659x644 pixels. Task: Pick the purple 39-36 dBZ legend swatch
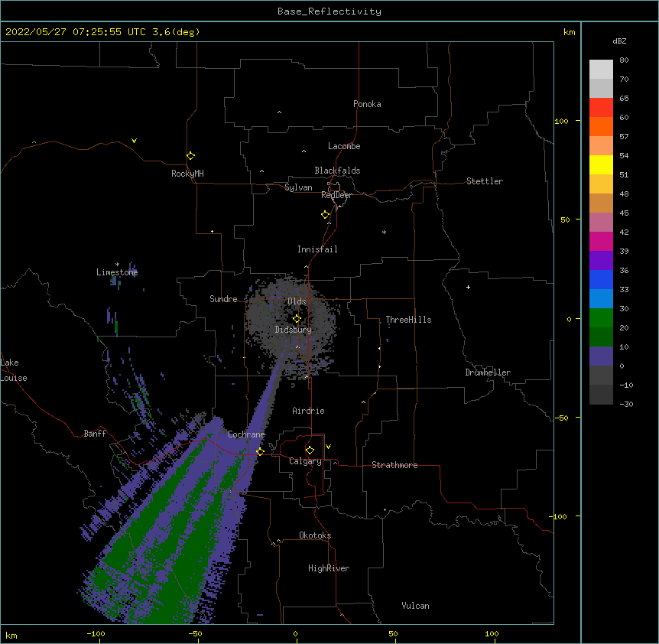pyautogui.click(x=601, y=261)
